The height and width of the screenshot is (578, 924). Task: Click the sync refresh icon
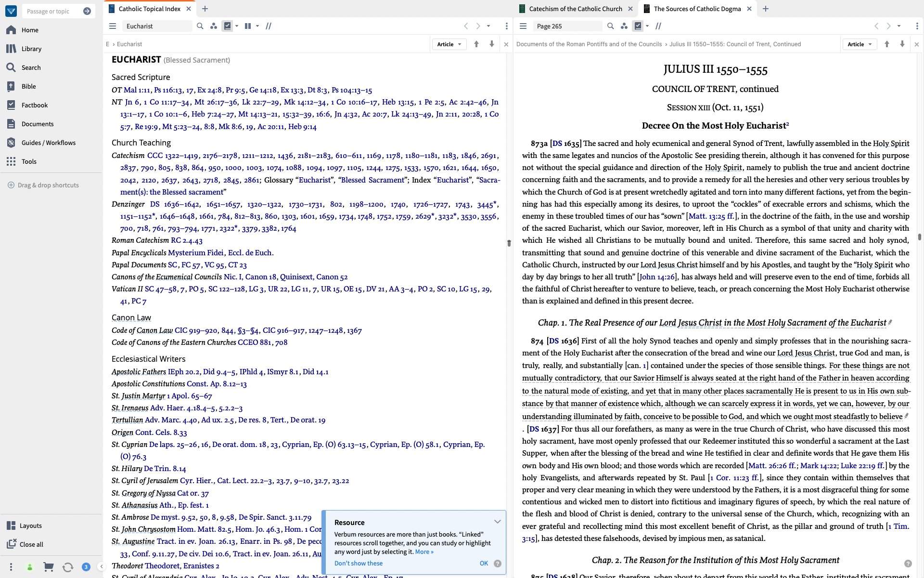pos(68,567)
